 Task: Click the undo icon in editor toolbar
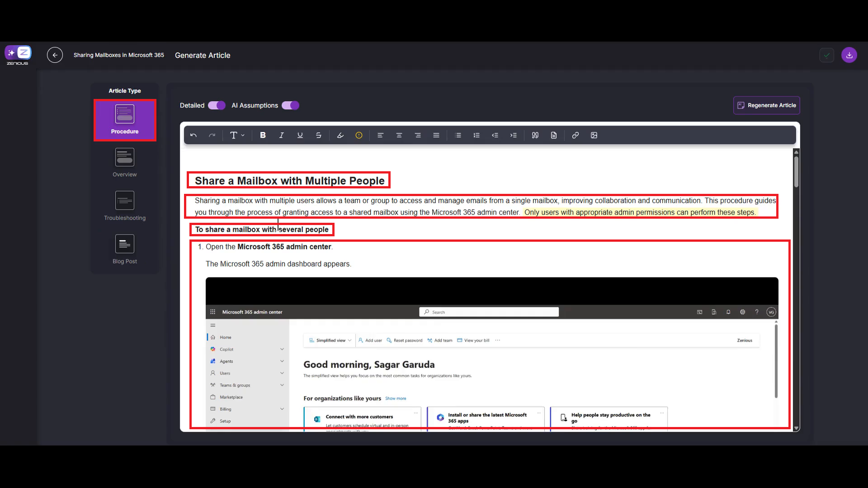(x=193, y=135)
